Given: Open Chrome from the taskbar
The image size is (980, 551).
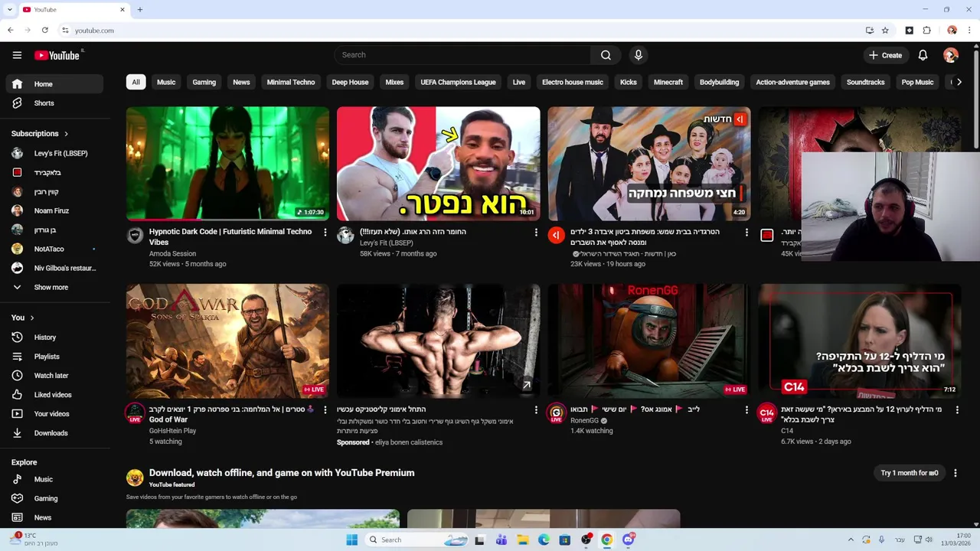Looking at the screenshot, I should click(x=606, y=540).
